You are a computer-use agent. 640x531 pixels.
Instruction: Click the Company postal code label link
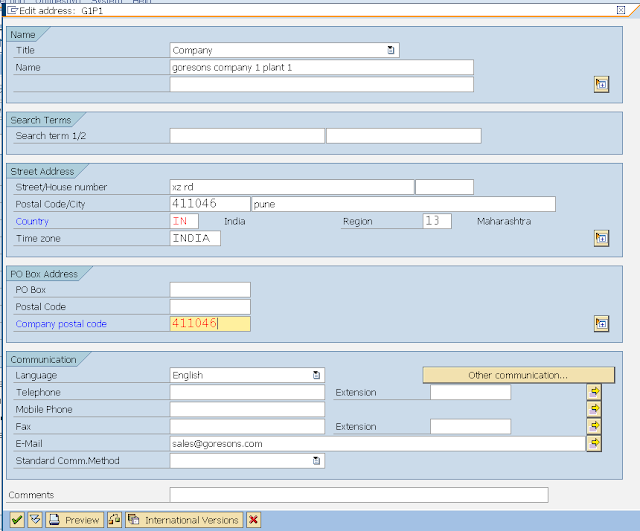click(x=61, y=324)
